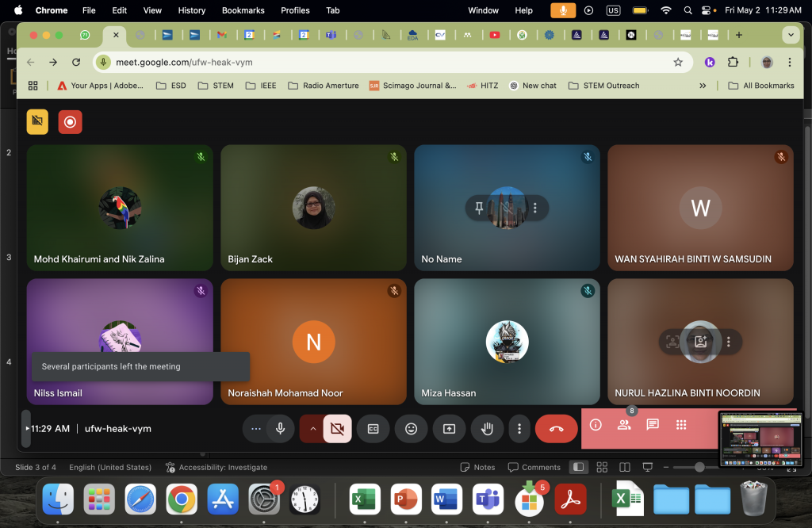Open the All Bookmarks folder
This screenshot has width=812, height=528.
(x=760, y=86)
